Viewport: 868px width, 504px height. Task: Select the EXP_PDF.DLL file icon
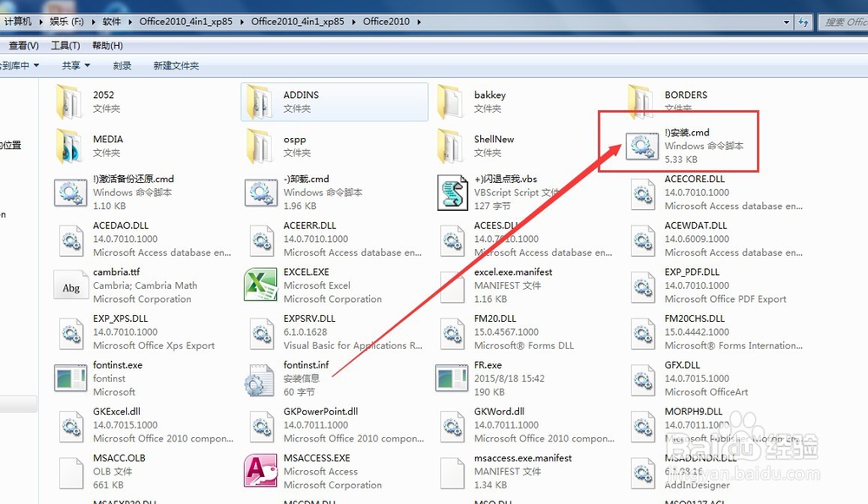pyautogui.click(x=642, y=286)
